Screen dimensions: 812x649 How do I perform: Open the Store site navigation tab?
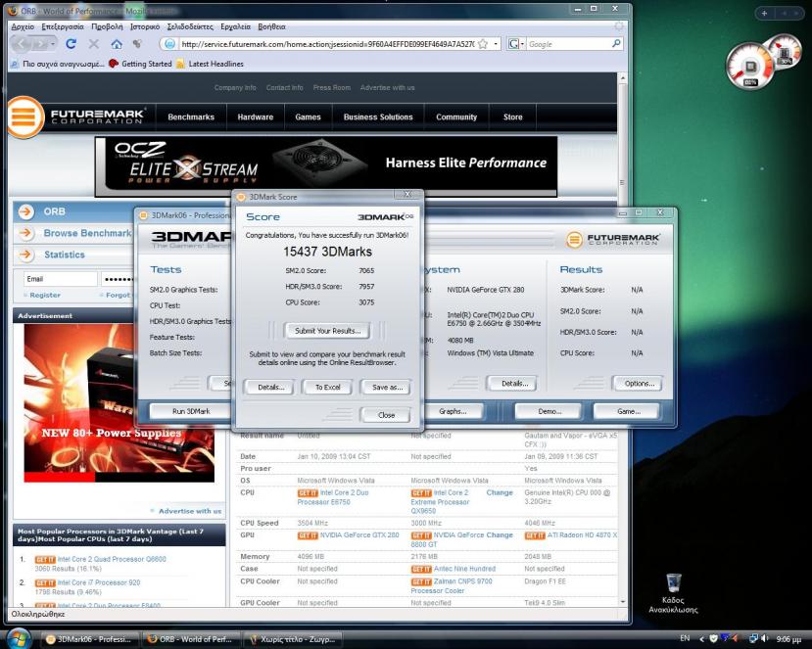tap(512, 116)
